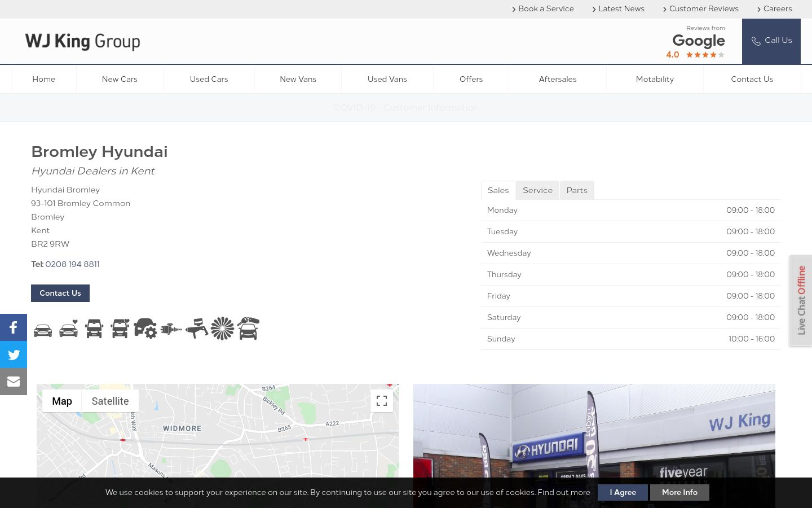Toggle map fullscreen view

point(382,401)
